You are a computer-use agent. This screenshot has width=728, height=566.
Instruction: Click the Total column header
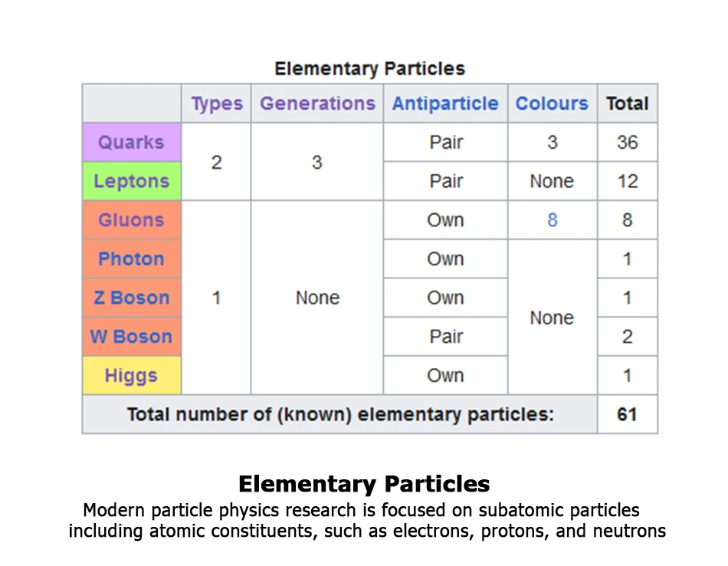[627, 104]
